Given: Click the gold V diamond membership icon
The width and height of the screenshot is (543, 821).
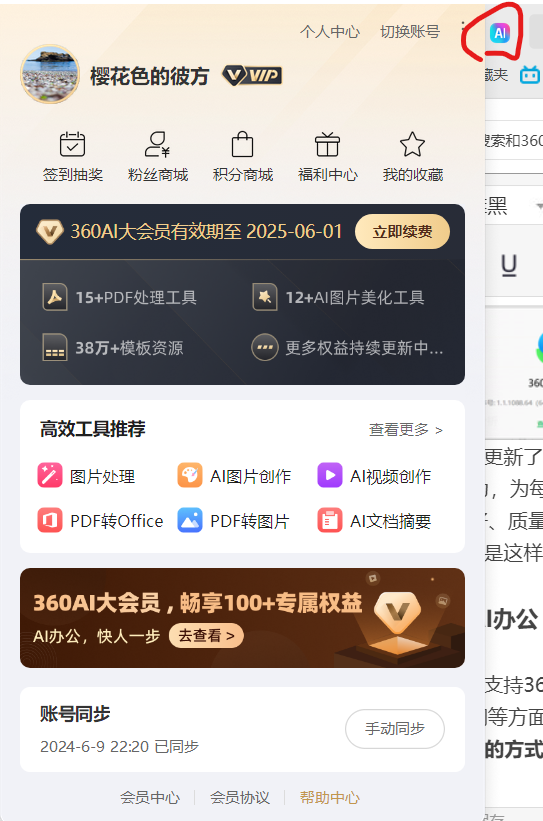Looking at the screenshot, I should (x=50, y=232).
